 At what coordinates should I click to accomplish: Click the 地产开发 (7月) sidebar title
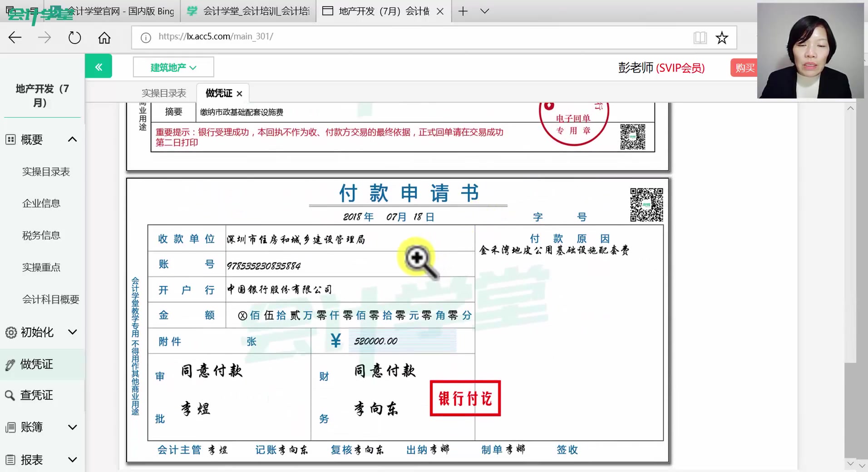[42, 95]
